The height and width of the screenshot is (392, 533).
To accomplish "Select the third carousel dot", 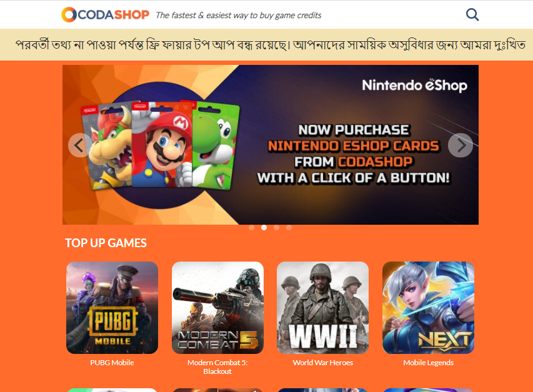I will [276, 228].
